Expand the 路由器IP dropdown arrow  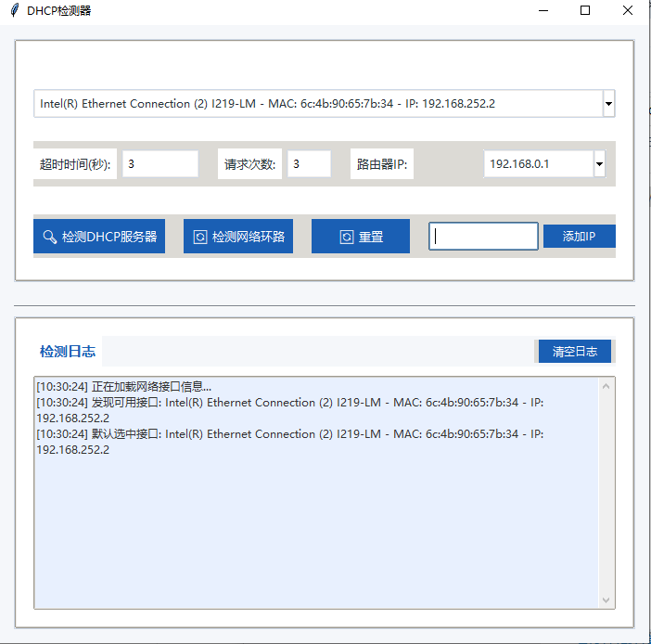599,163
